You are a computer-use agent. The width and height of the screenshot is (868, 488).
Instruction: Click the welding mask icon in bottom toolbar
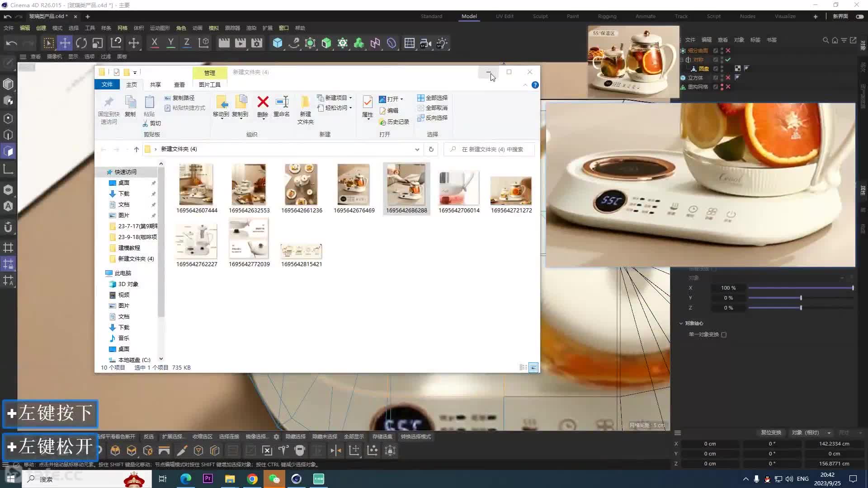point(300,450)
